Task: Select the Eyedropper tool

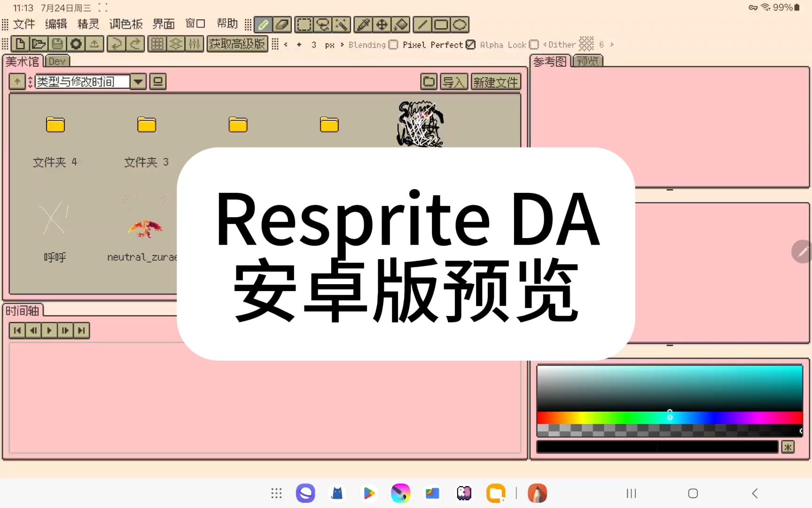Action: tap(363, 24)
